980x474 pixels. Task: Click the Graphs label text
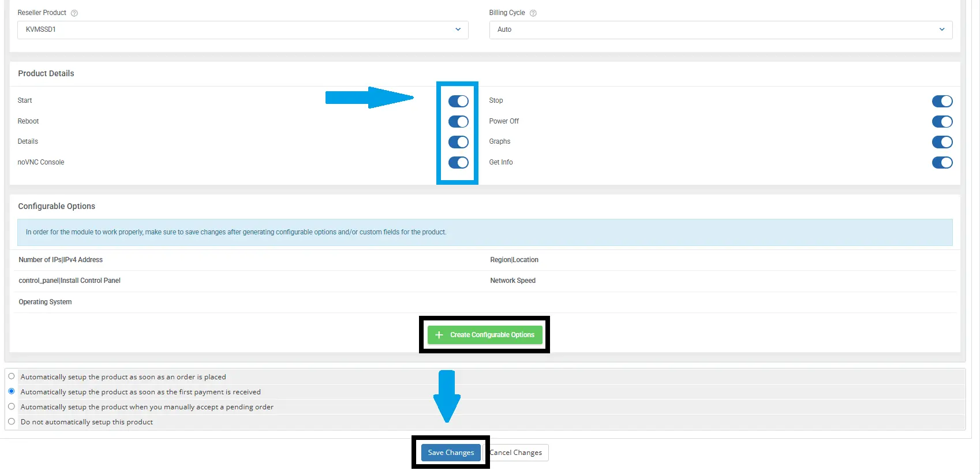point(500,141)
